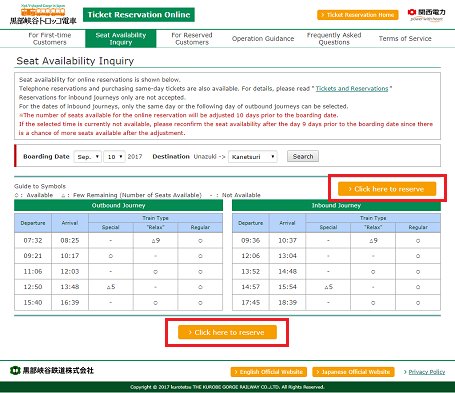Viewport: 455px width, 393px height.
Task: Click the Seat Availability Inquiry page heading
Action: [x=75, y=61]
